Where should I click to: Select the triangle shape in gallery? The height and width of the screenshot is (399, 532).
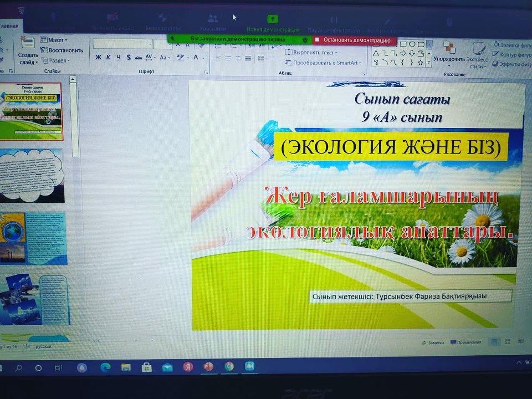(x=376, y=53)
